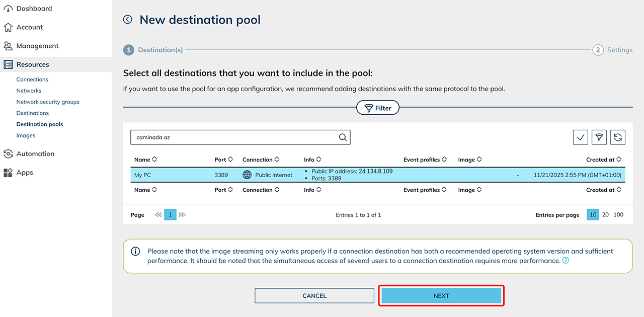
Task: Click the refresh icon button above table
Action: click(x=617, y=137)
